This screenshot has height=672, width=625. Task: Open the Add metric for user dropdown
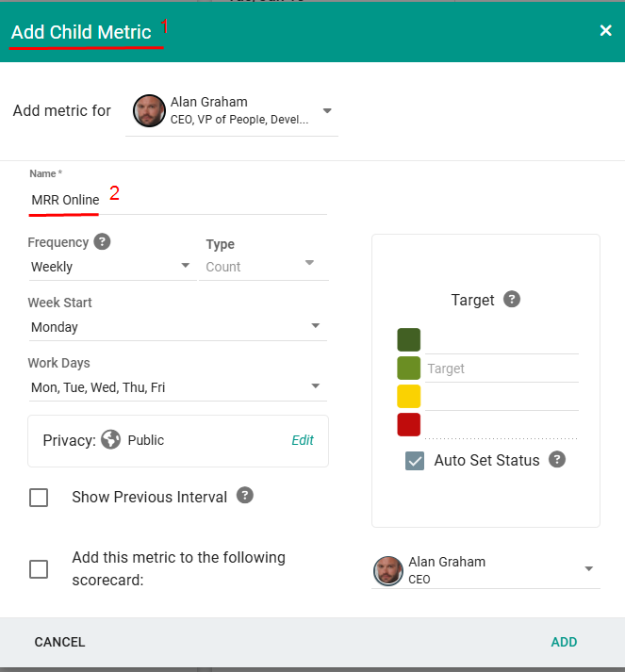[326, 111]
